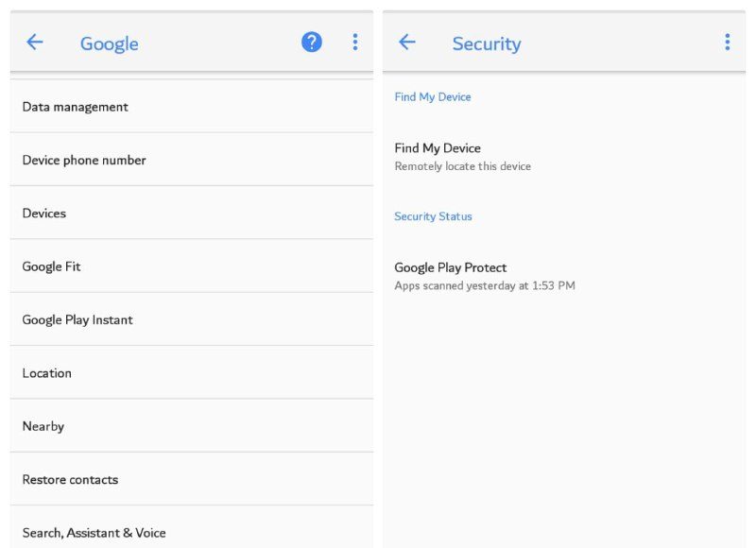Go back from the Google settings screen
The width and height of the screenshot is (756, 548).
[35, 43]
